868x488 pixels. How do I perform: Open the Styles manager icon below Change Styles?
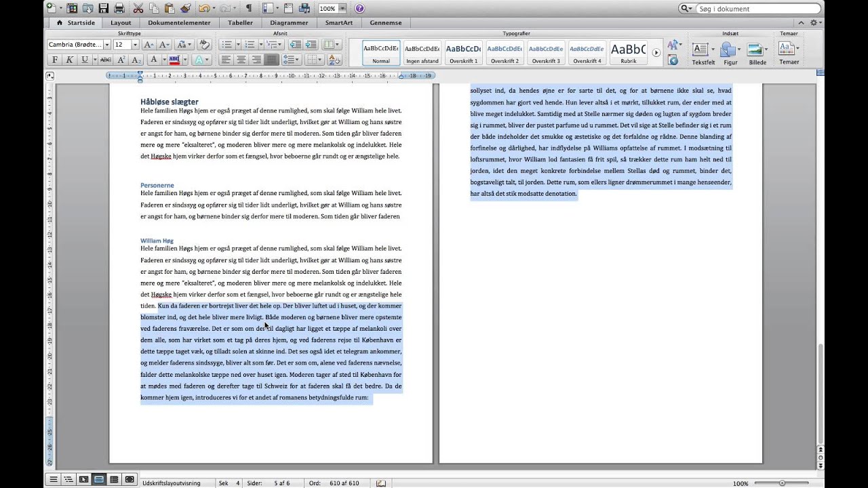tap(673, 60)
